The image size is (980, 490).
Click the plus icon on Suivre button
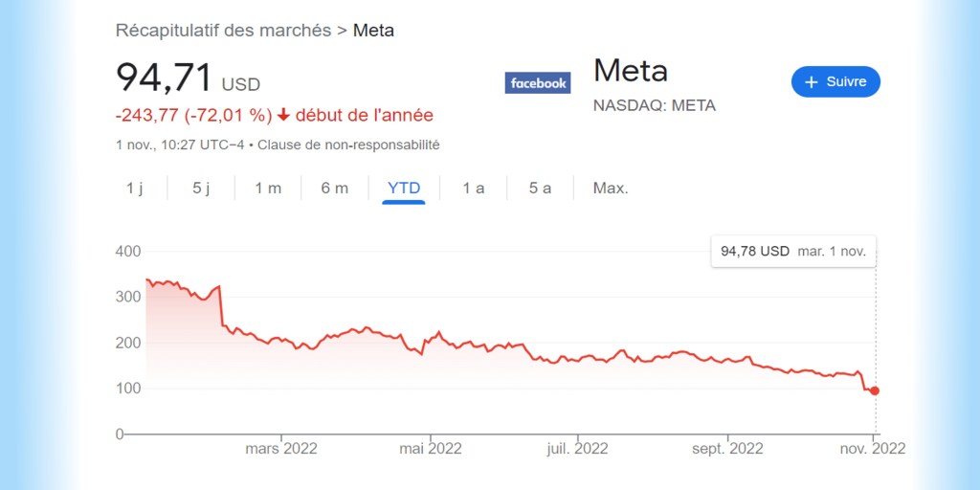(x=811, y=82)
